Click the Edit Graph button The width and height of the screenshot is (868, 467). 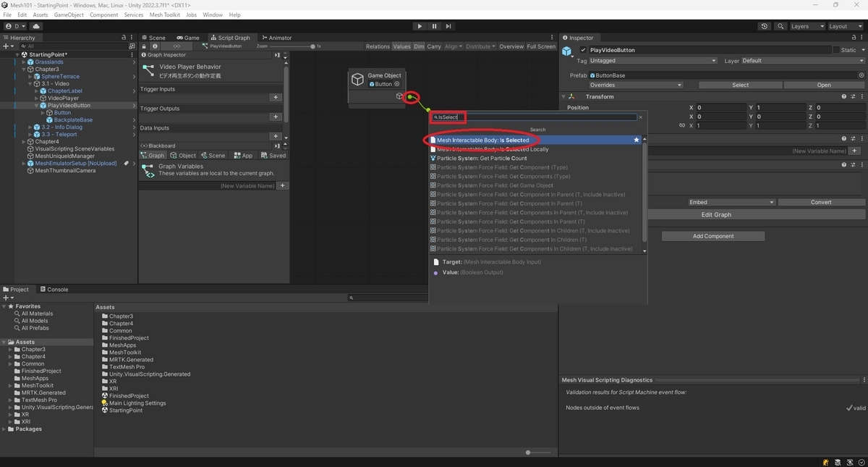click(x=716, y=215)
